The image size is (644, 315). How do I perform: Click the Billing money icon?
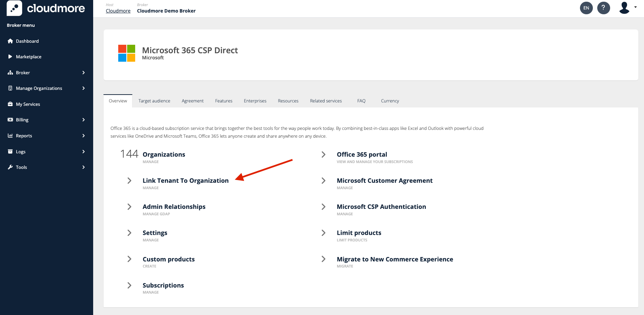click(x=10, y=120)
